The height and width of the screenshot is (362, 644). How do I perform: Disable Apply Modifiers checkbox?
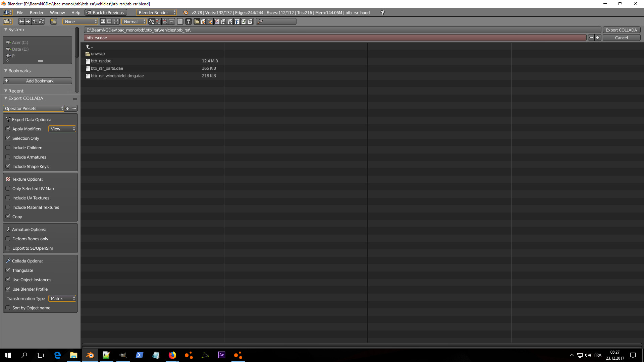[8, 129]
